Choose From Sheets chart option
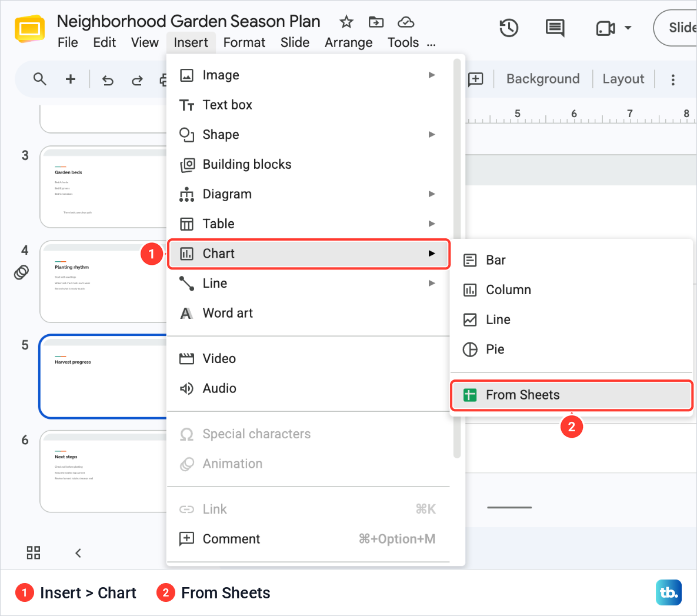The height and width of the screenshot is (616, 697). [x=572, y=395]
